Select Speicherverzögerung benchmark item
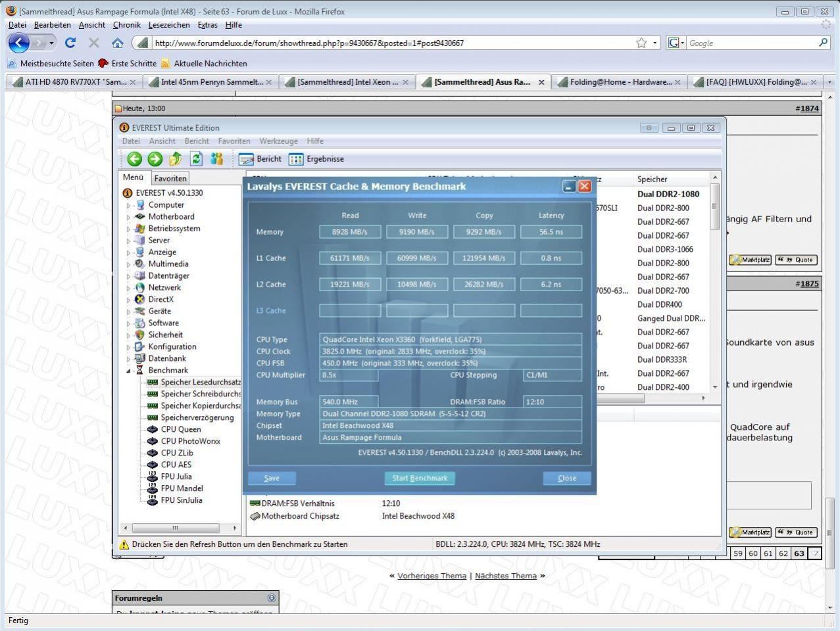The width and height of the screenshot is (840, 631). [197, 417]
